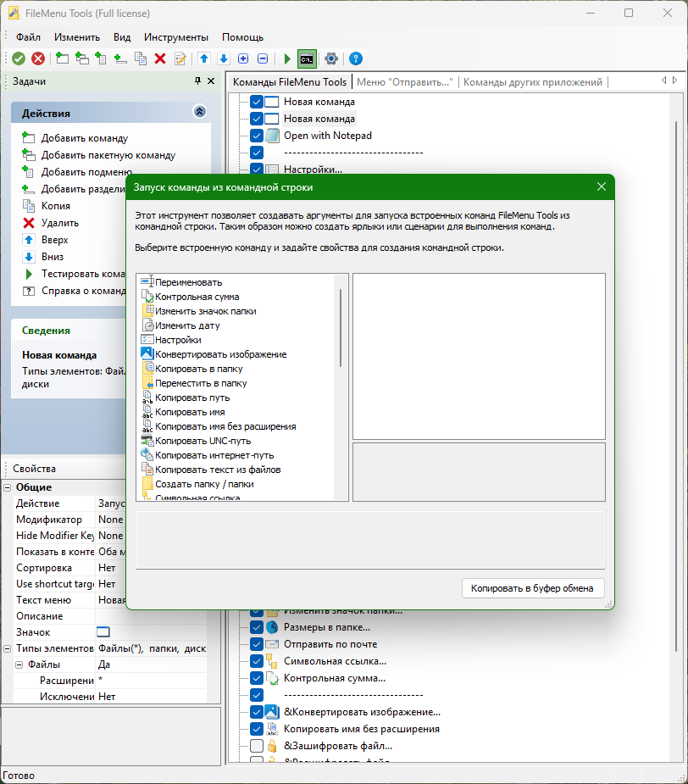Uncheck &Конвертировать изображение checkbox
This screenshot has height=784, width=688.
click(x=257, y=712)
